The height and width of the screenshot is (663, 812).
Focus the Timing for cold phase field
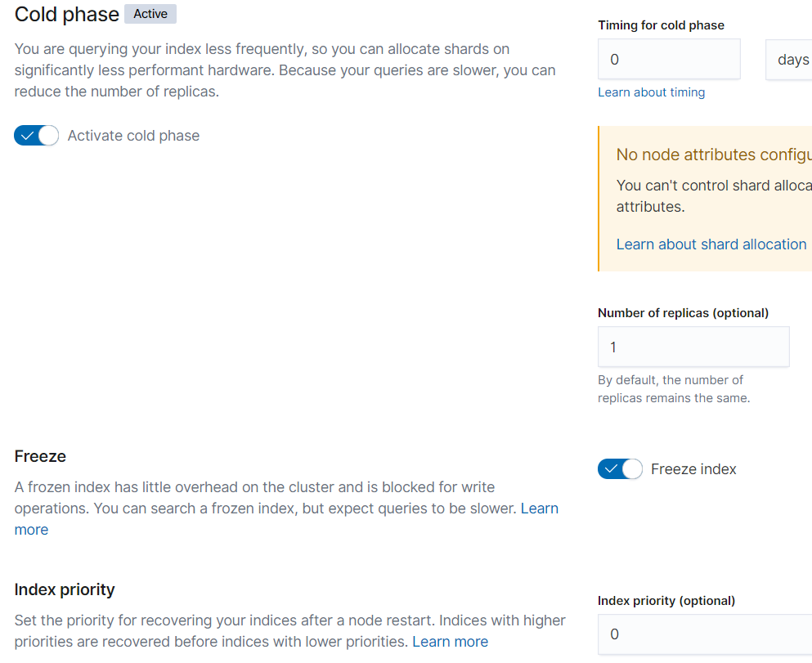669,60
